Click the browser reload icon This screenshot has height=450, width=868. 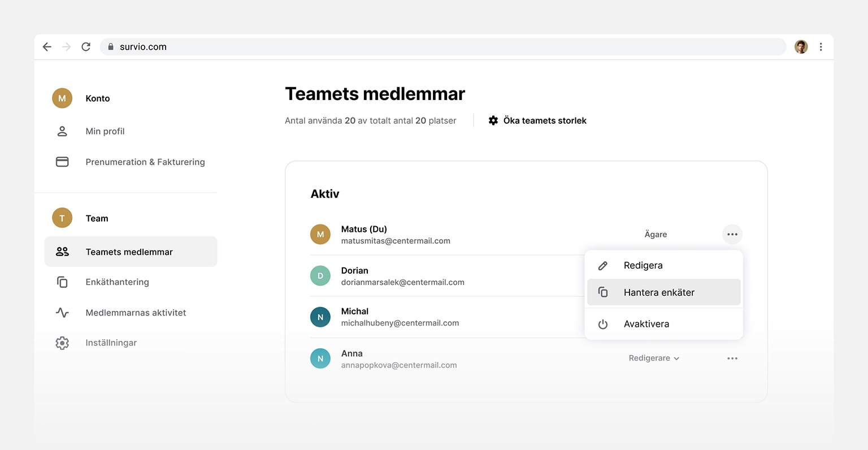(86, 46)
